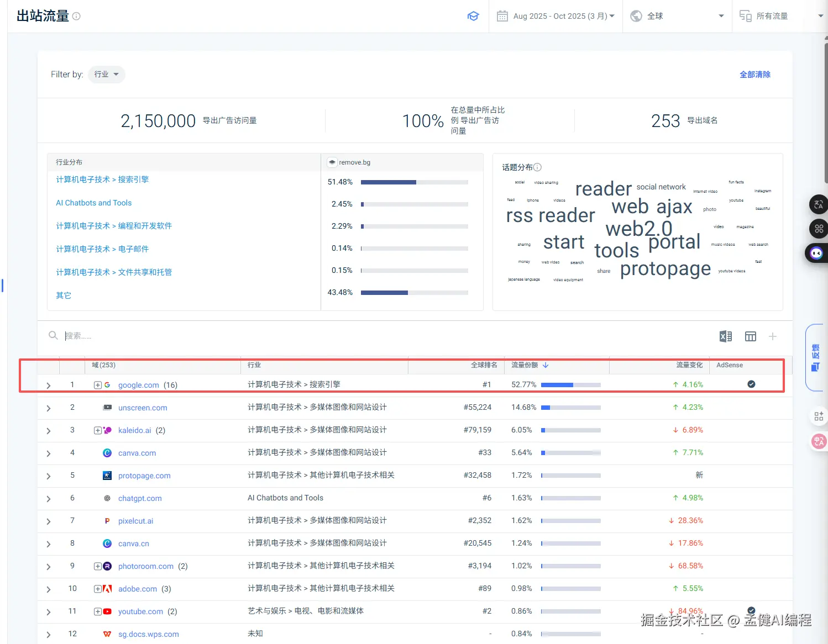
Task: Click the Google favicon in row 1
Action: (107, 385)
